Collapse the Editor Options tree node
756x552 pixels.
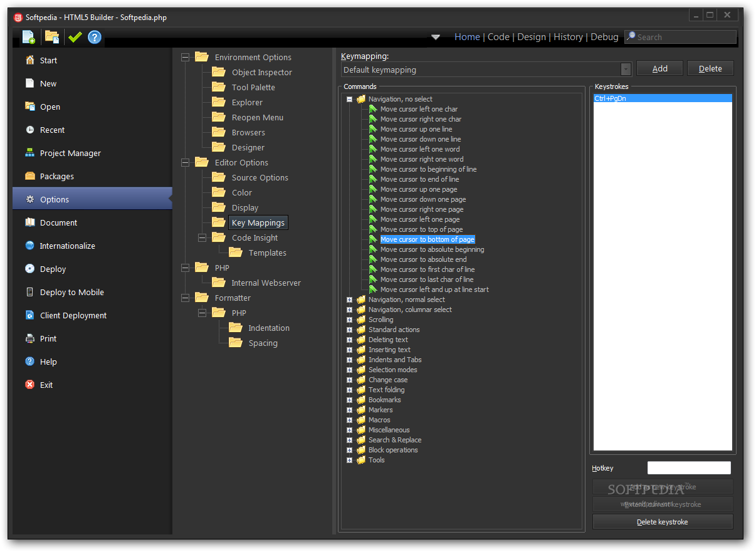185,162
